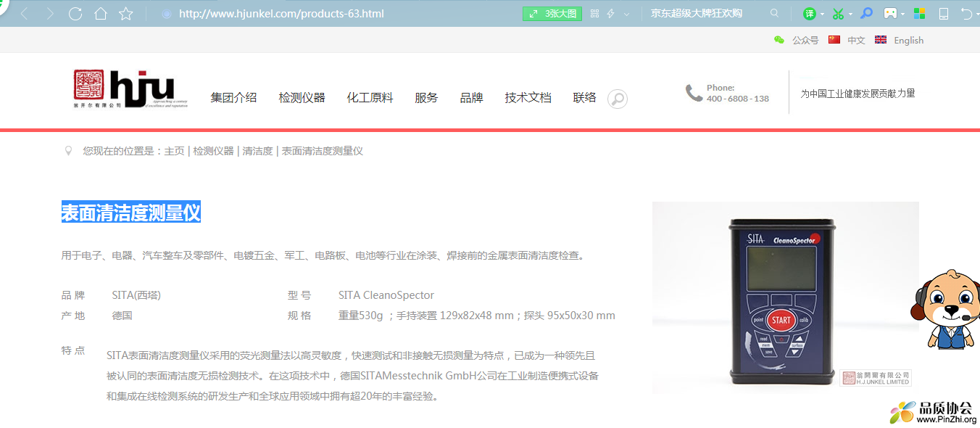Expand the address bar dropdown chevron
This screenshot has width=980, height=428.
(627, 14)
